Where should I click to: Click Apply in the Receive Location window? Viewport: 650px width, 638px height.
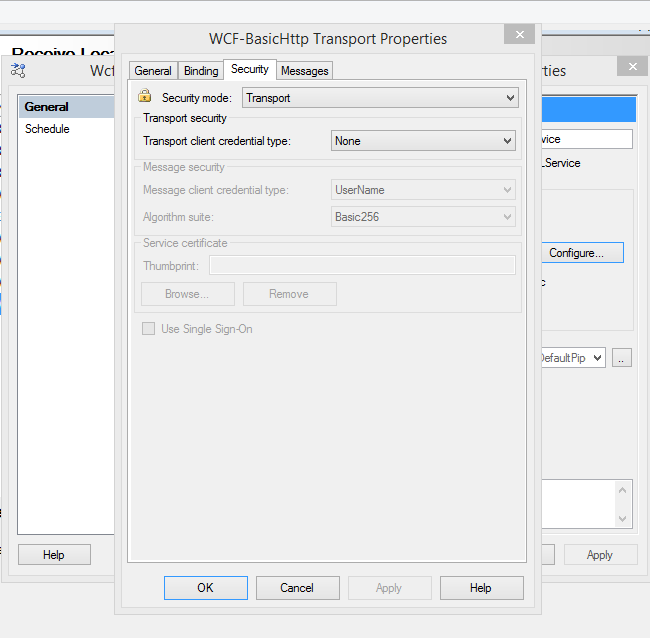tap(600, 555)
